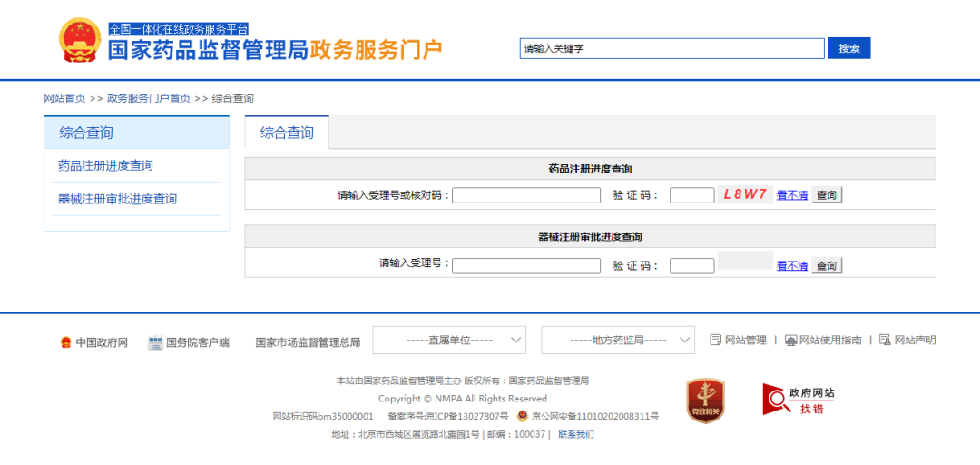The height and width of the screenshot is (465, 980).
Task: Click the police badge icon beside 京公网安备
Action: point(522,416)
